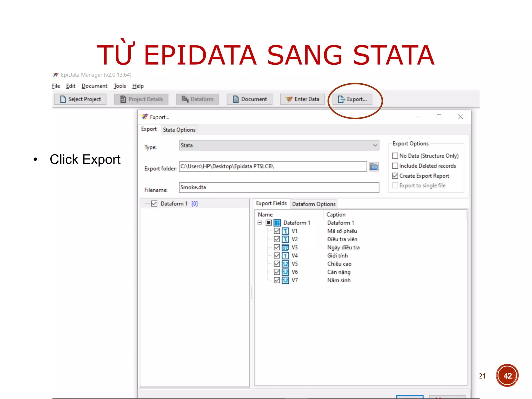532x399 pixels.
Task: Open the Edit menu
Action: click(x=71, y=86)
